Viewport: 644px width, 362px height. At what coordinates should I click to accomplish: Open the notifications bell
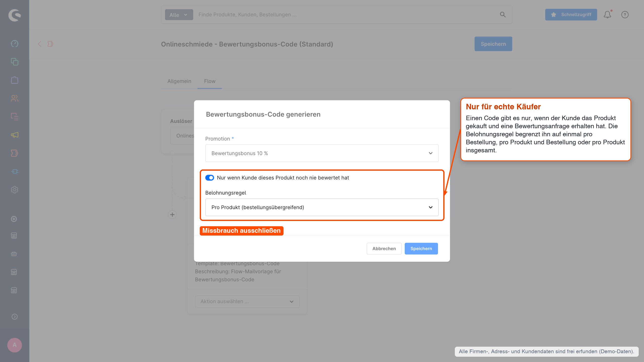pyautogui.click(x=608, y=15)
